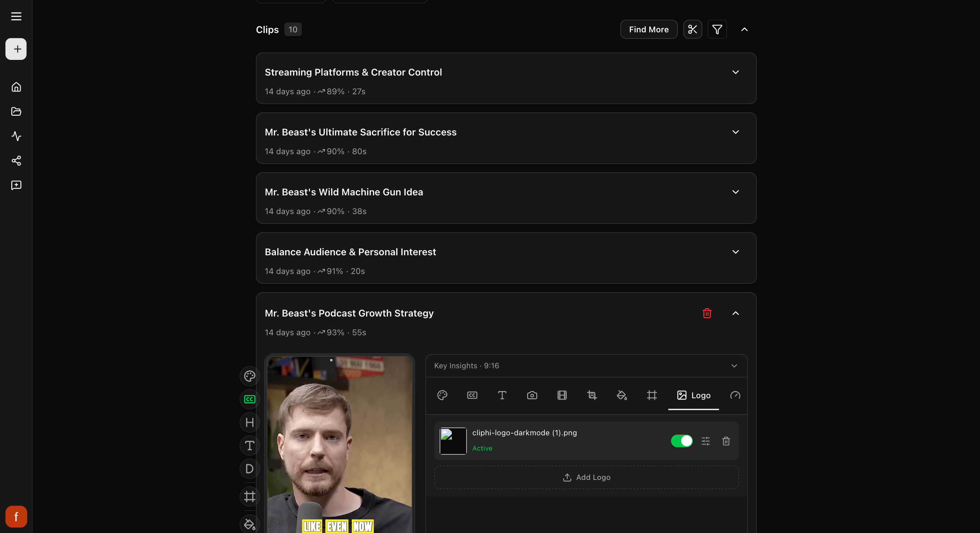Open the hamburger menu in the sidebar
The width and height of the screenshot is (980, 533).
pos(16,16)
